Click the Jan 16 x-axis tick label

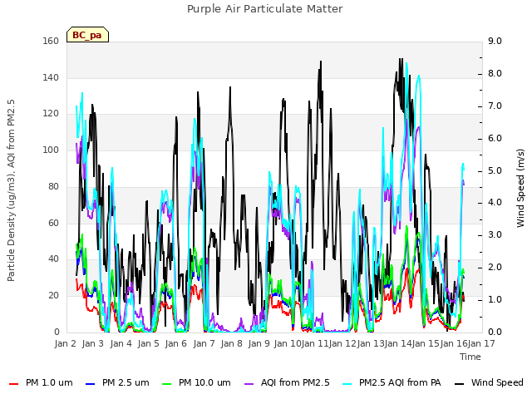[x=454, y=343]
